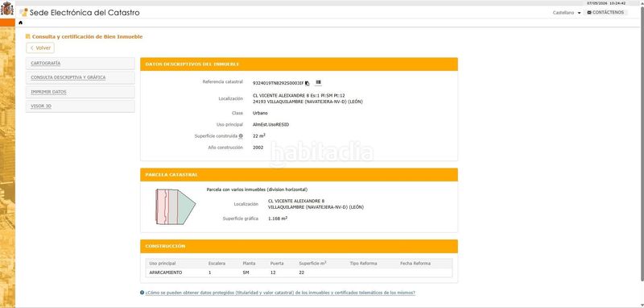Click the Spanish government coat of arms logo
The width and height of the screenshot is (644, 308).
7,9
